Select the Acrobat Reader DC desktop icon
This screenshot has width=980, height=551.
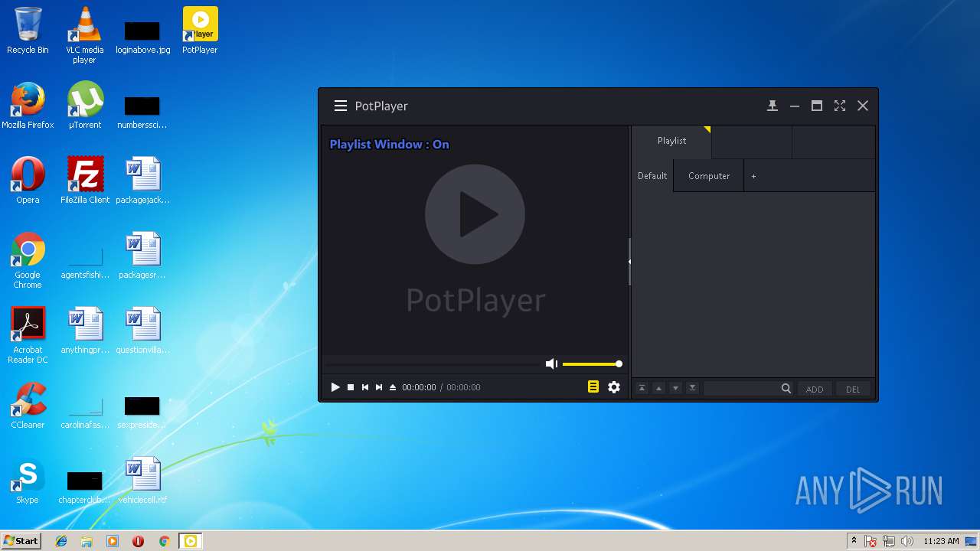click(28, 335)
